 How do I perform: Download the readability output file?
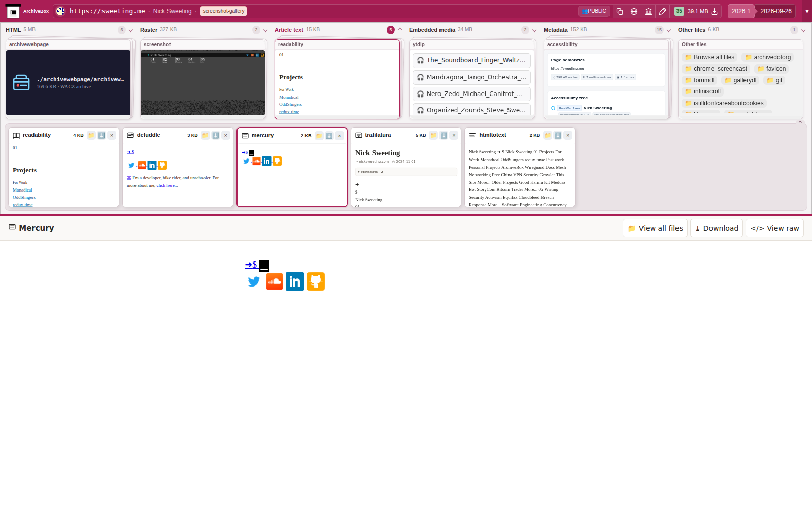(x=101, y=135)
